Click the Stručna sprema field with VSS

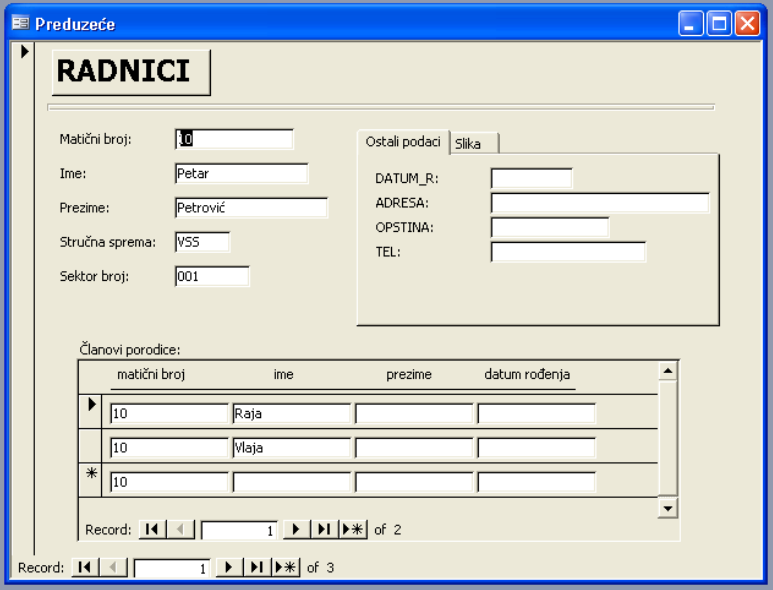pos(201,241)
